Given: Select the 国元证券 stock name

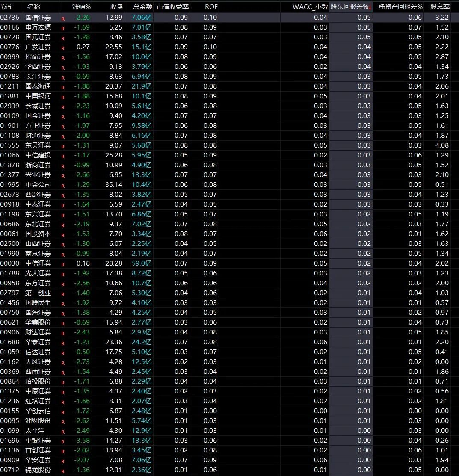Looking at the screenshot, I should click(x=38, y=37).
